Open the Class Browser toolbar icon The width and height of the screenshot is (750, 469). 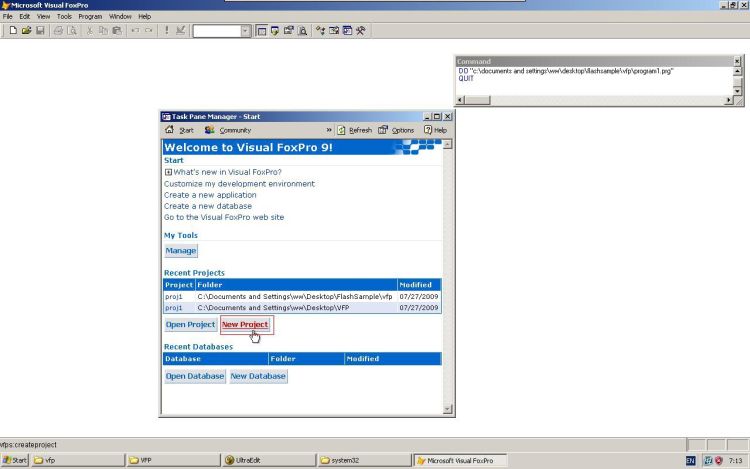(x=320, y=31)
